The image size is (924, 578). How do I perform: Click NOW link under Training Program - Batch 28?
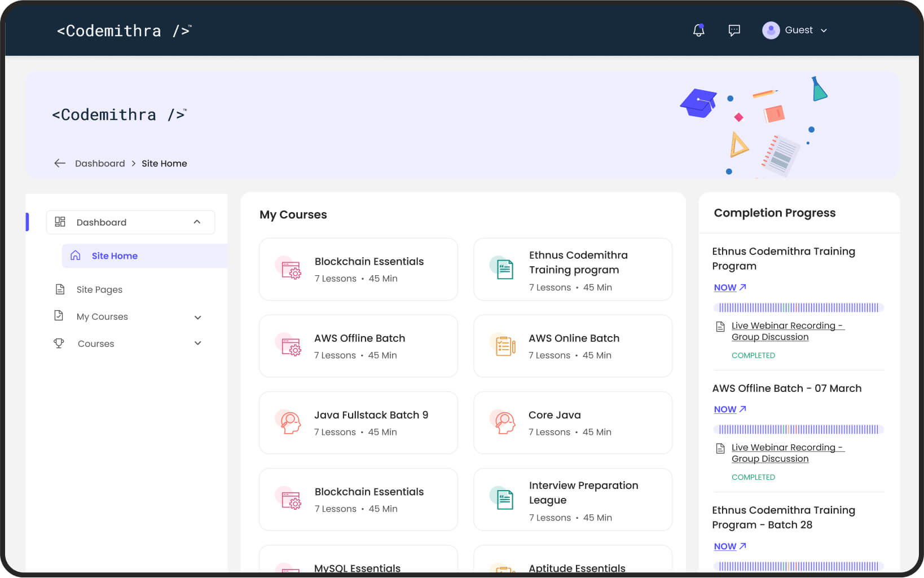(x=730, y=546)
